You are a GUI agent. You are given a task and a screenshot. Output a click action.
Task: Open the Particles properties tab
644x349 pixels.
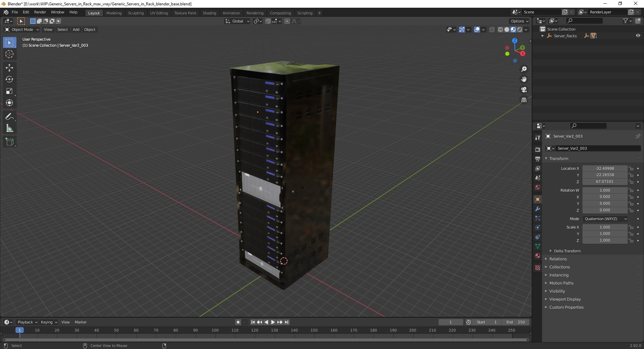538,218
